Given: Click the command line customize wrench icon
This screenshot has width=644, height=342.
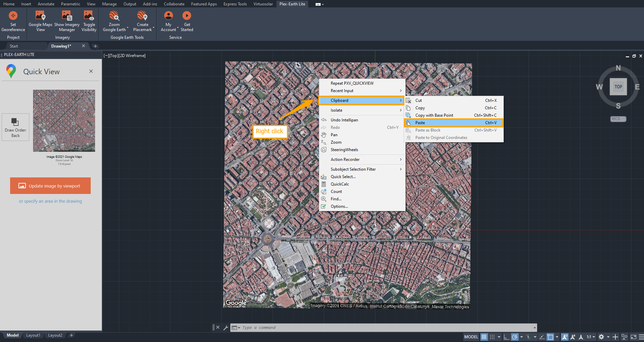Looking at the screenshot, I should coord(226,327).
